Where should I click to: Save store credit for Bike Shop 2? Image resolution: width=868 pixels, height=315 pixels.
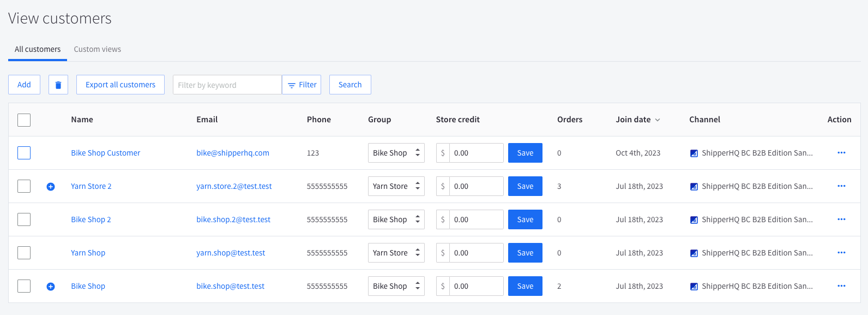click(525, 219)
